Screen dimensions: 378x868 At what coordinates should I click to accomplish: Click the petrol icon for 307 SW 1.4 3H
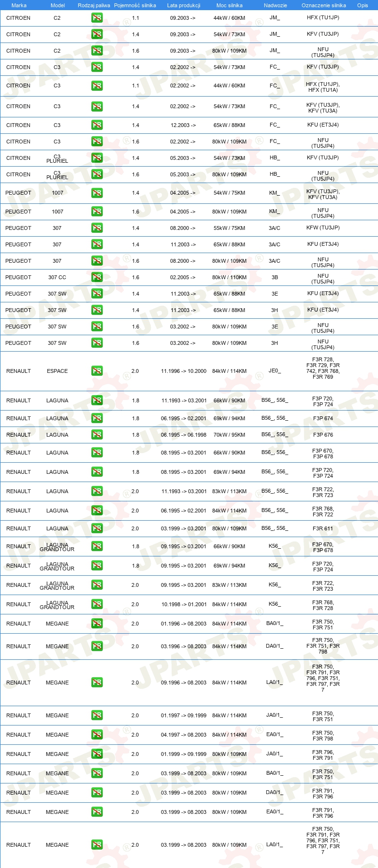(x=97, y=310)
